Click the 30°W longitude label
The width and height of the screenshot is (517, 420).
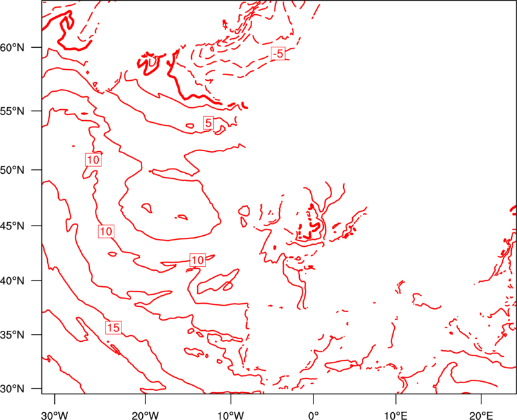(x=55, y=415)
